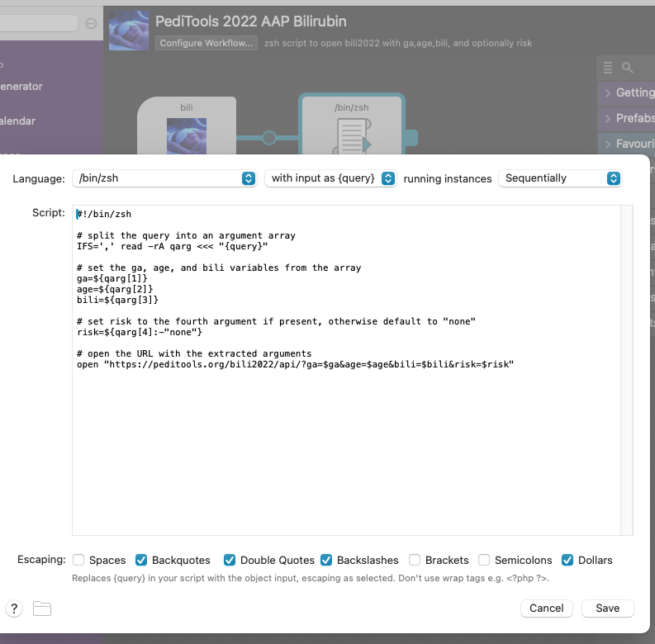This screenshot has height=644, width=655.
Task: Toggle the Dollars escaping checkbox
Action: point(567,560)
